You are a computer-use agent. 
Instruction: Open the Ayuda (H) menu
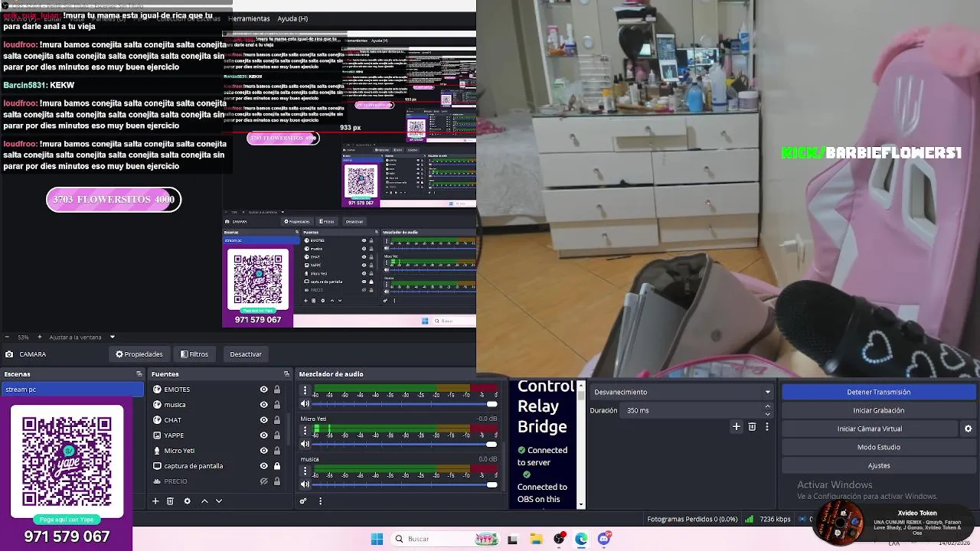click(292, 18)
